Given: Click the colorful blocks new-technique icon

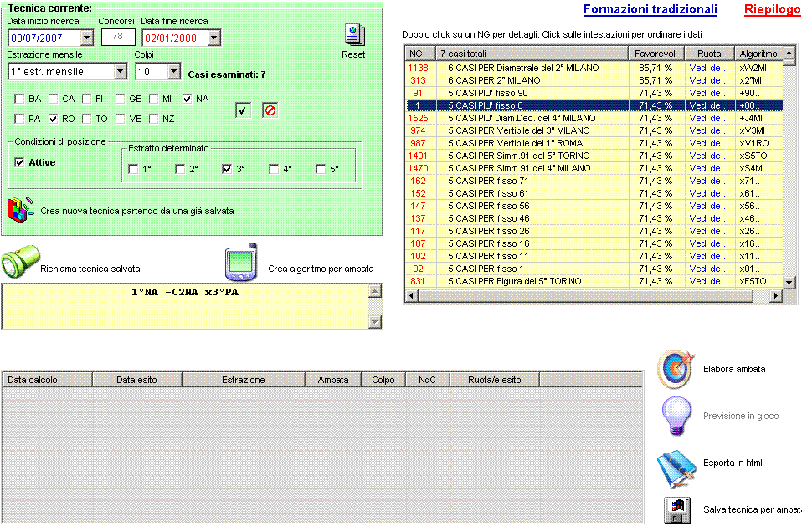Looking at the screenshot, I should [20, 210].
